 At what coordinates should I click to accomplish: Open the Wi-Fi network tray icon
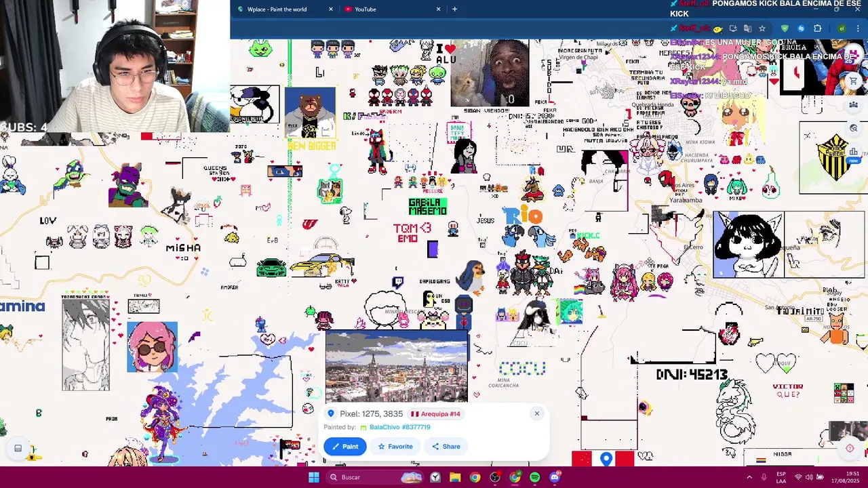798,477
